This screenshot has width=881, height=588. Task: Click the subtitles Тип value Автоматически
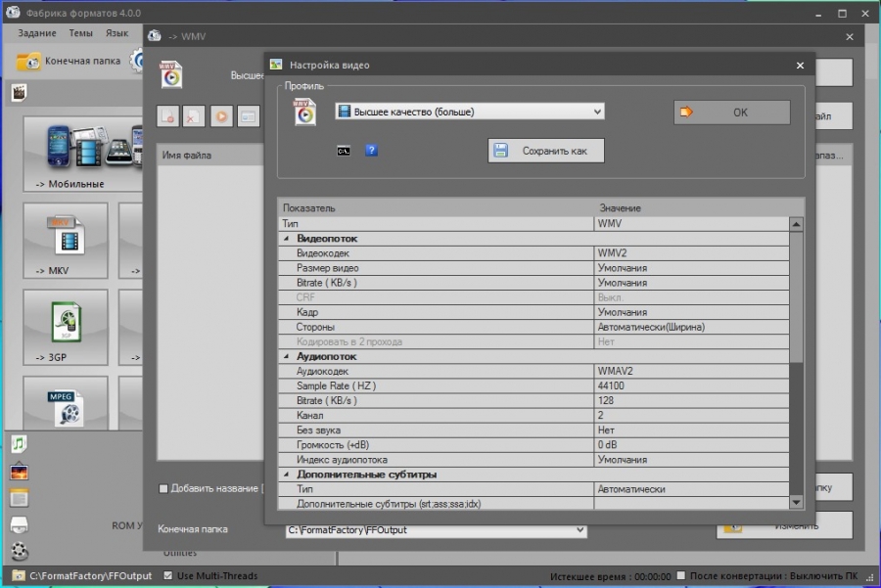point(691,489)
